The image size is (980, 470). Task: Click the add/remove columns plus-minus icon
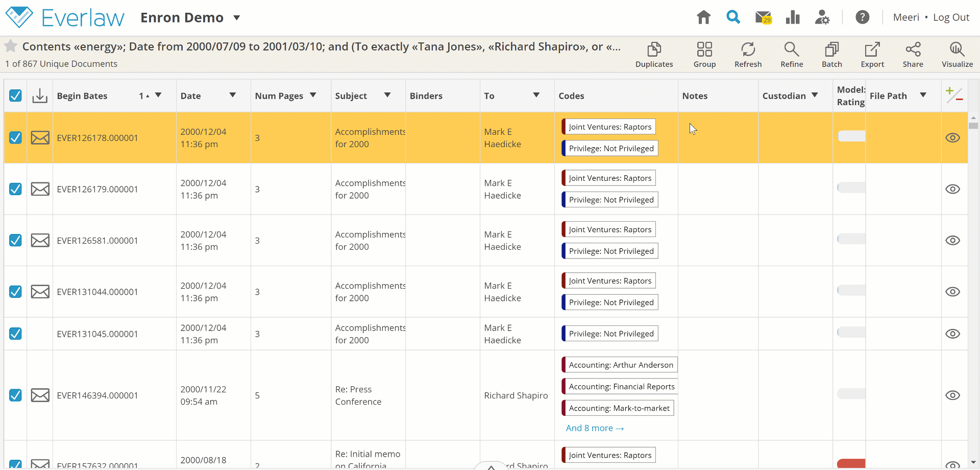pos(954,95)
